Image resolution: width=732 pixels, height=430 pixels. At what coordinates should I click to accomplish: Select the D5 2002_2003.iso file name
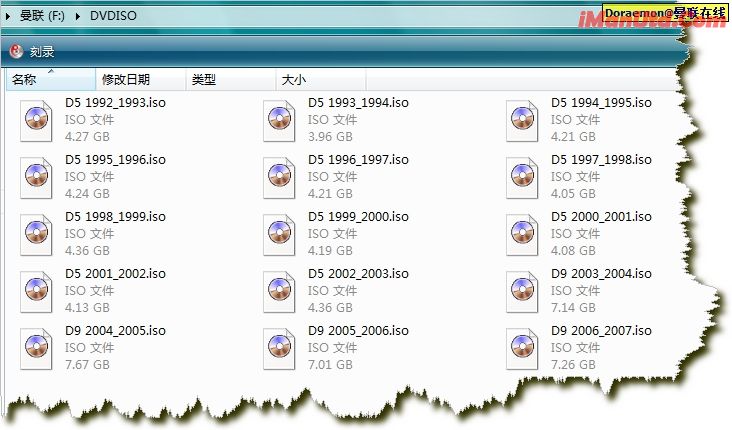click(x=358, y=273)
